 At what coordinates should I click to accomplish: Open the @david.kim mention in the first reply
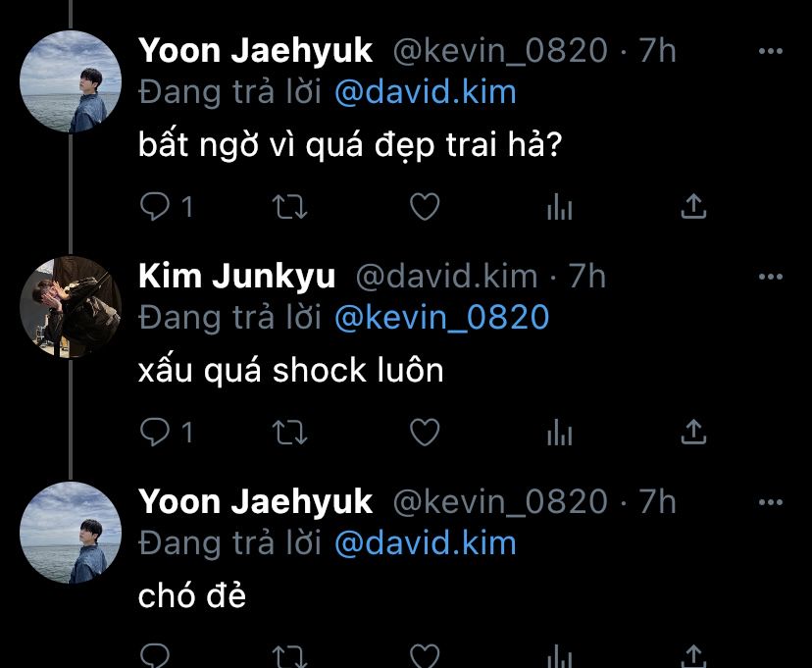tap(426, 92)
